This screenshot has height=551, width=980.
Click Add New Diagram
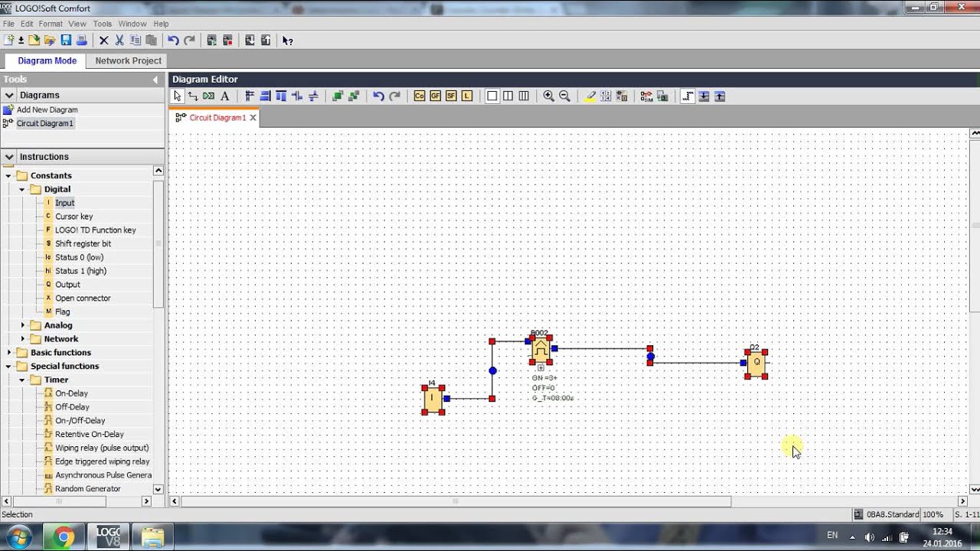47,110
